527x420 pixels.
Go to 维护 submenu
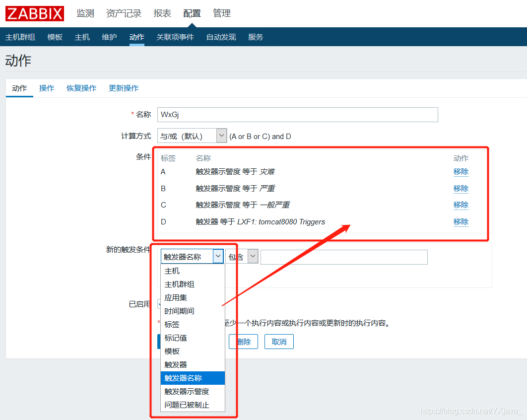[x=110, y=37]
